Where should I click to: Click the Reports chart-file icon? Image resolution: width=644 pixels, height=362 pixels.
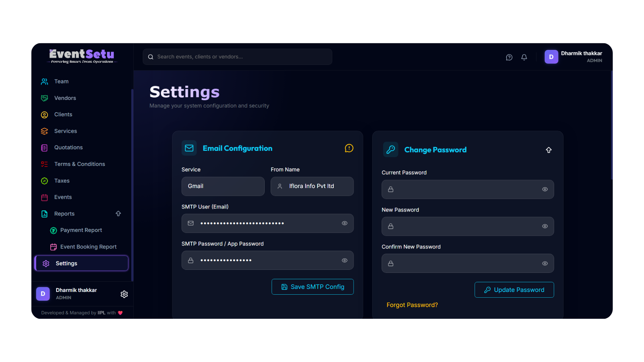44,214
